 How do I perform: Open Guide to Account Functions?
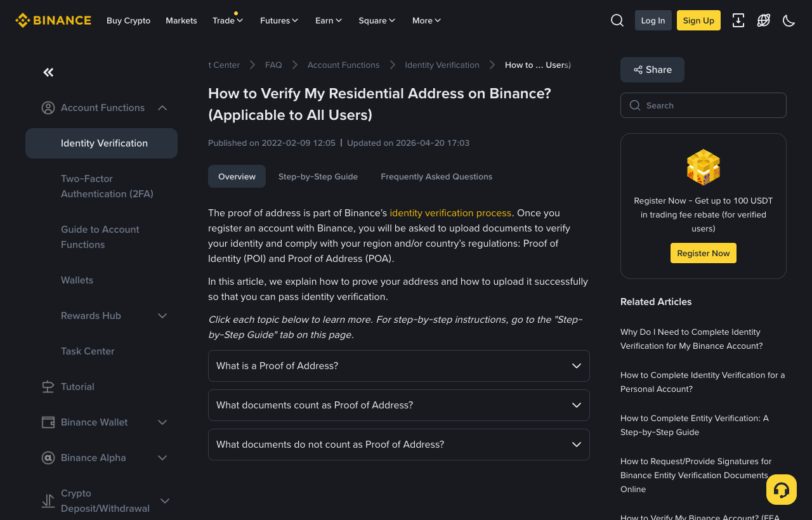click(100, 237)
